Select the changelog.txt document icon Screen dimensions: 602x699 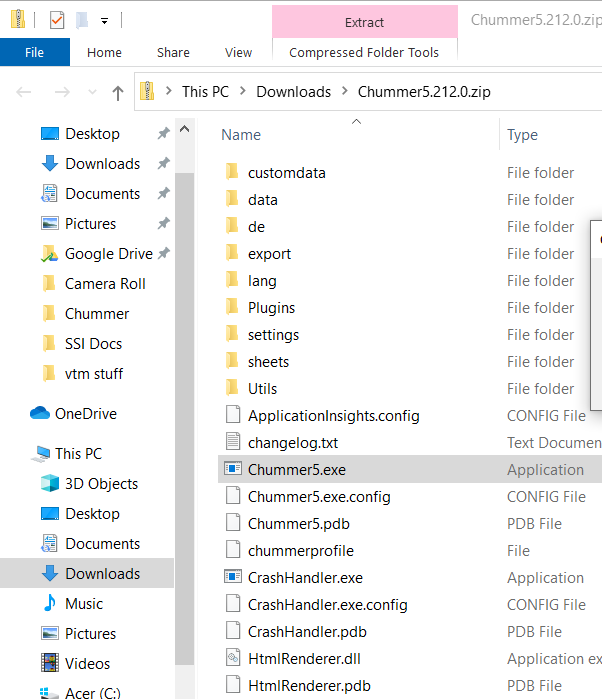coord(233,441)
